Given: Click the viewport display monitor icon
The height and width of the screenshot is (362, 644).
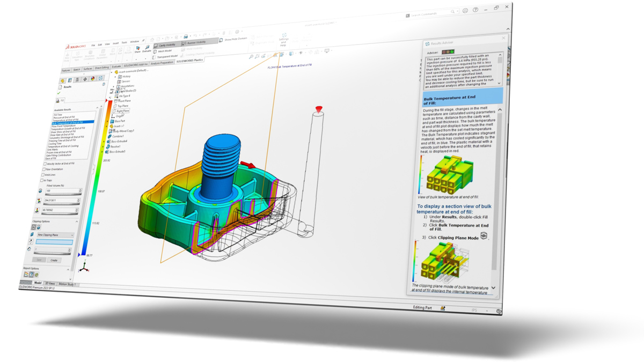Looking at the screenshot, I should (x=327, y=50).
